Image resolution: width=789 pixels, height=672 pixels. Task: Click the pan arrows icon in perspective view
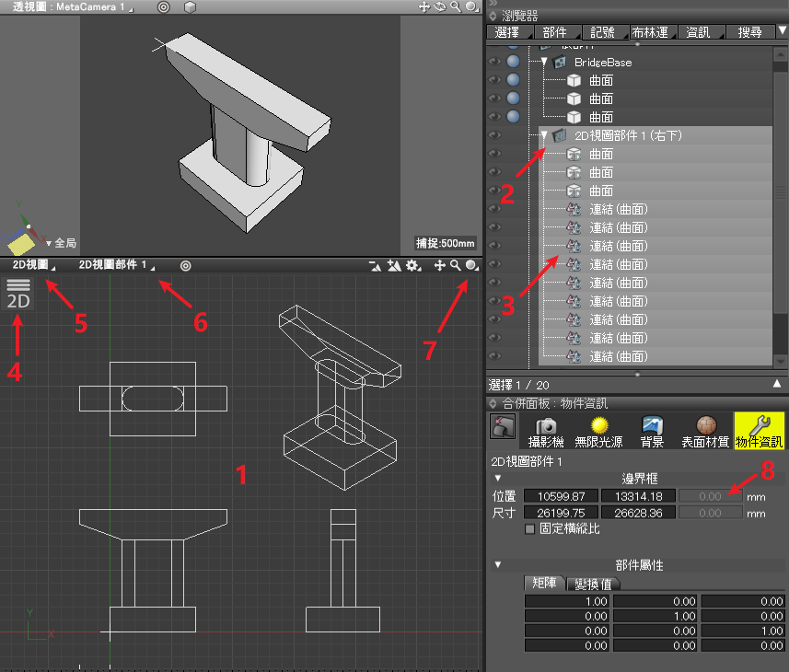pyautogui.click(x=424, y=6)
